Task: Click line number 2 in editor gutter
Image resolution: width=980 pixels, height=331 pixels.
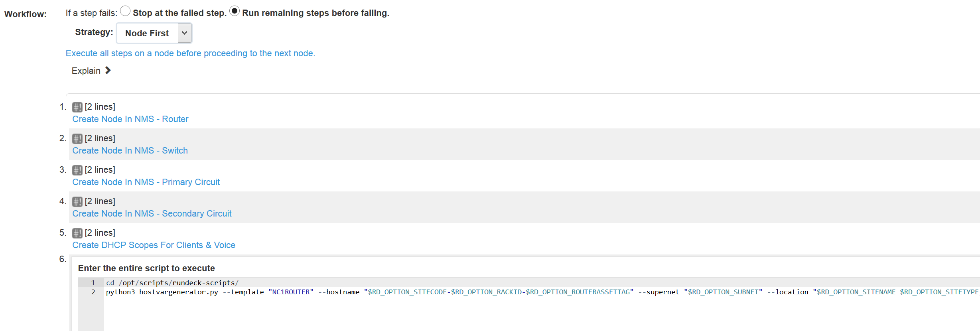Action: tap(93, 292)
